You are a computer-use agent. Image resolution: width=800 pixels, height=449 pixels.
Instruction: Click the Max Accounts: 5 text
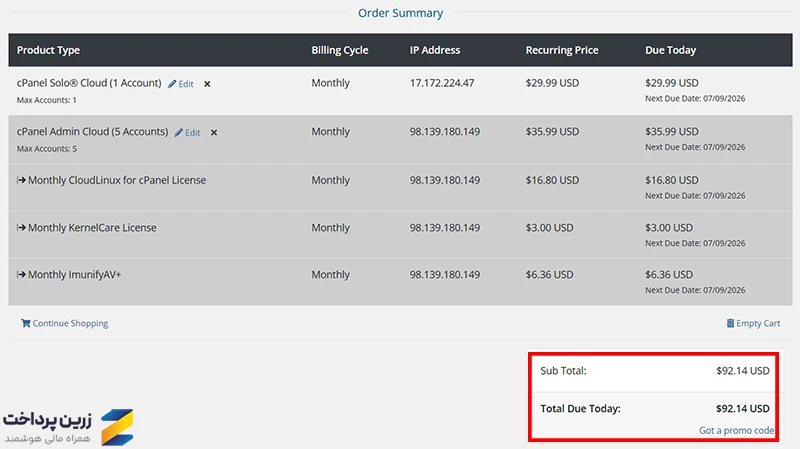click(46, 149)
